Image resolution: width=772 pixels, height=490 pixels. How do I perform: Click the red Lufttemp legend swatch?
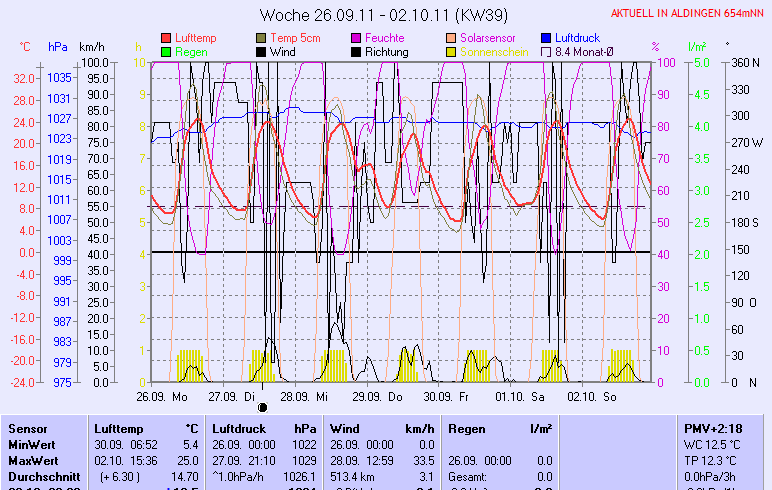coord(166,38)
